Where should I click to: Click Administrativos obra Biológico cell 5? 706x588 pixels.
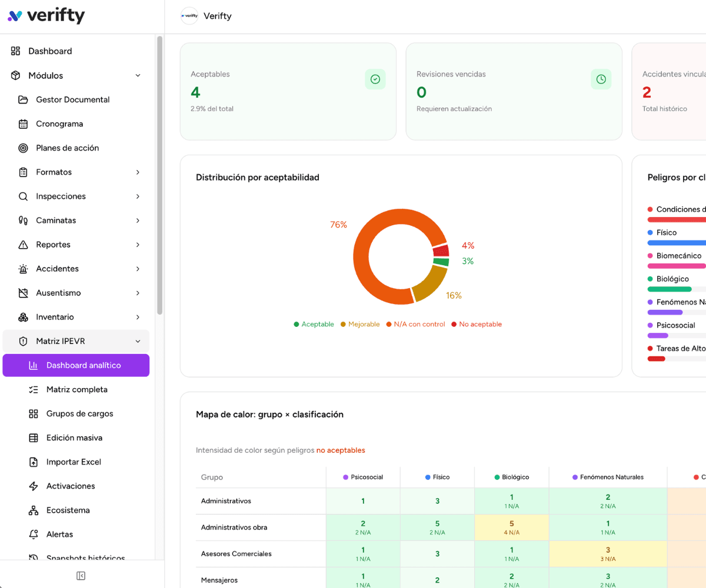tap(512, 527)
